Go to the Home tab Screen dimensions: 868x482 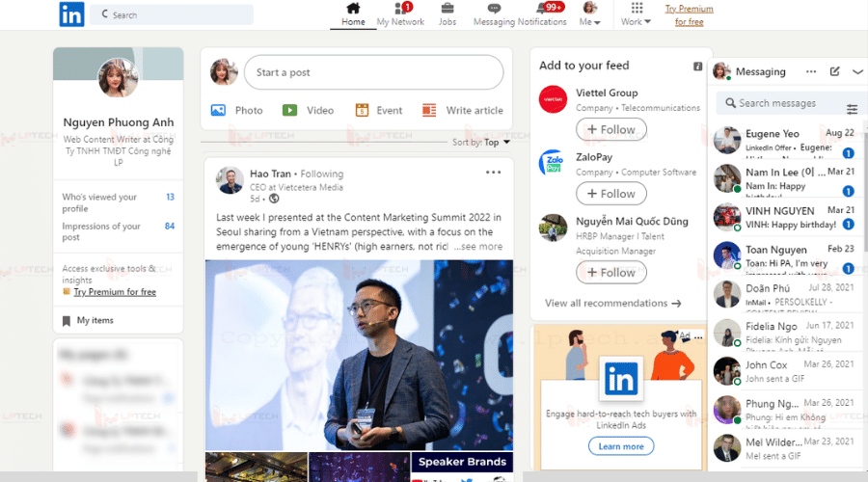click(x=353, y=14)
